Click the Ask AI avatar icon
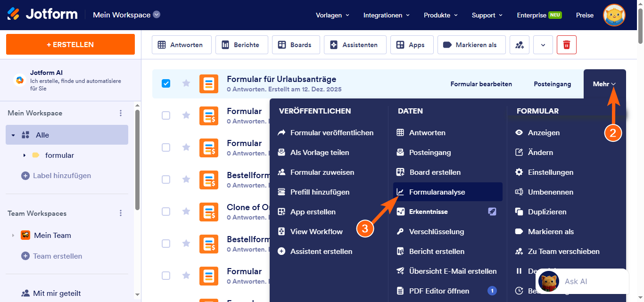 549,281
